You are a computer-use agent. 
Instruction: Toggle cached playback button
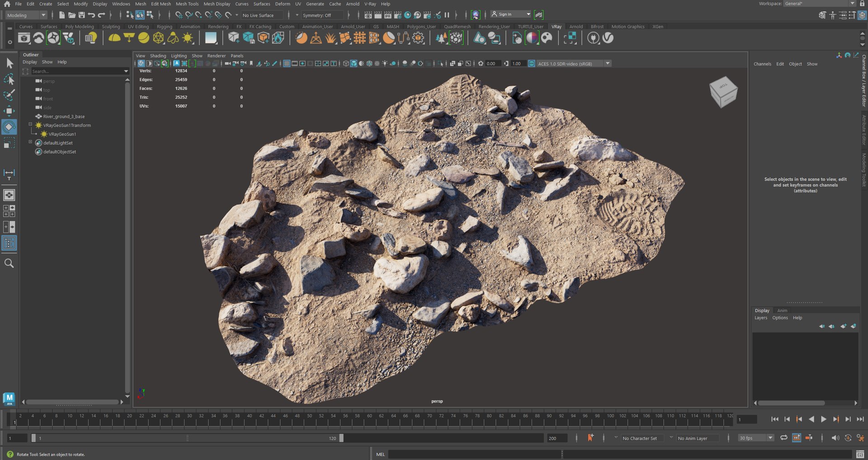(797, 438)
